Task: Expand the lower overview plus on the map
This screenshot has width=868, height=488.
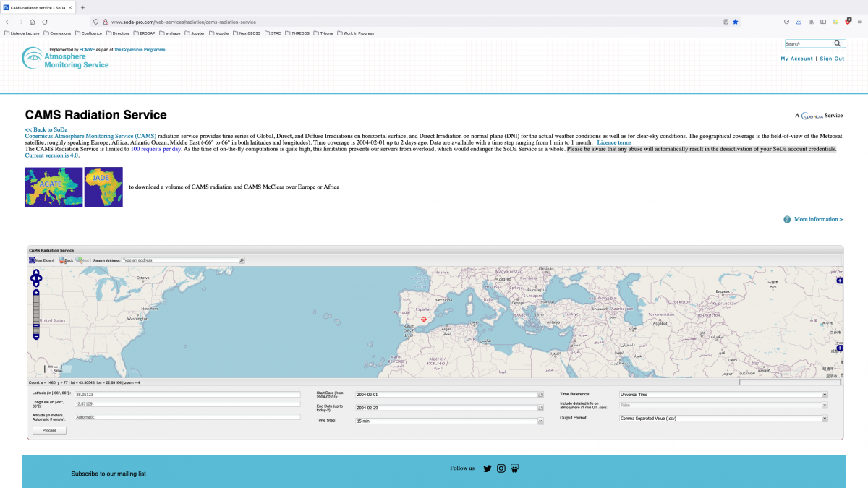Action: point(840,348)
